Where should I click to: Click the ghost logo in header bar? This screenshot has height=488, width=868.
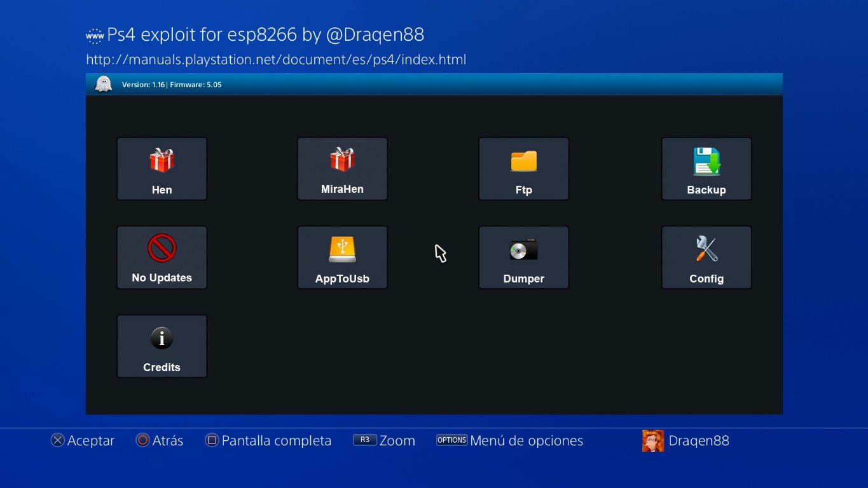pos(103,84)
